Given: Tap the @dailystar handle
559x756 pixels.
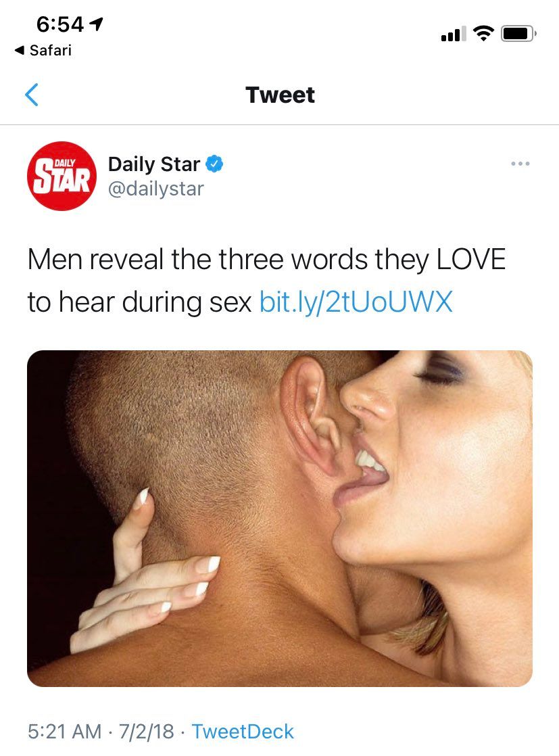Looking at the screenshot, I should [156, 189].
